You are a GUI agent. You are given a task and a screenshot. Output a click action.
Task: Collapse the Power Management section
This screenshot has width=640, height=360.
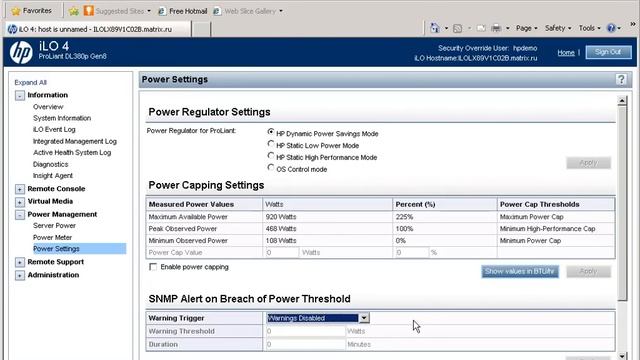(20, 215)
